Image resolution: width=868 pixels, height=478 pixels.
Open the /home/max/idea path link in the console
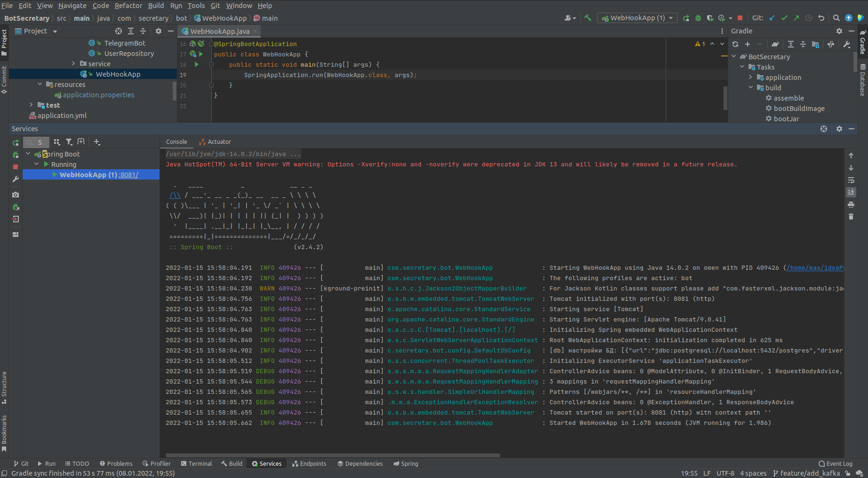click(815, 268)
